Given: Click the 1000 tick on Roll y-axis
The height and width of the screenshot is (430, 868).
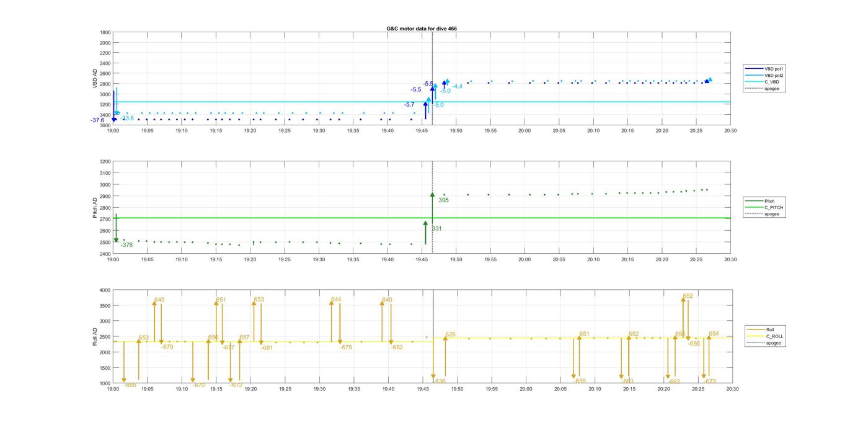Looking at the screenshot, I should tap(105, 383).
